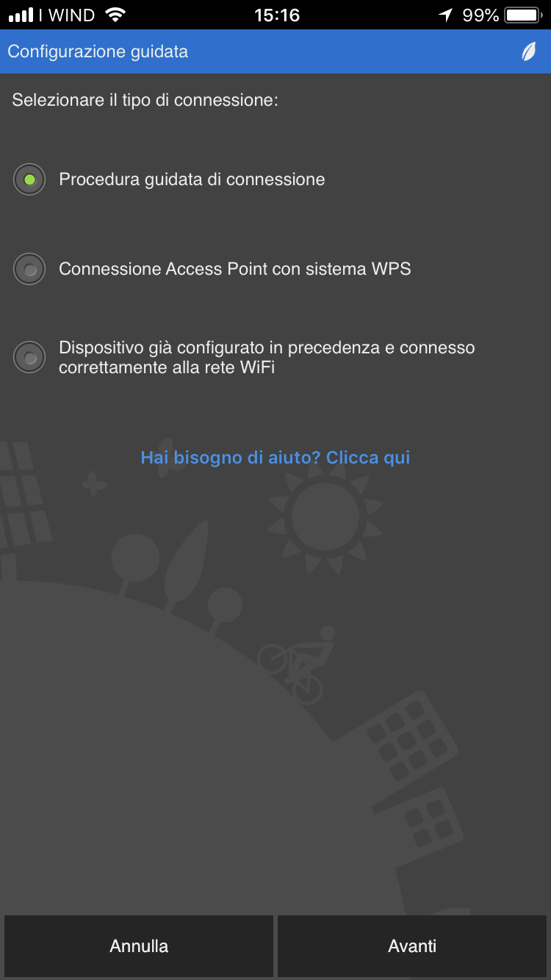The image size is (551, 980).
Task: Tap the 'Procedura guidata di connessione' label text
Action: (192, 179)
